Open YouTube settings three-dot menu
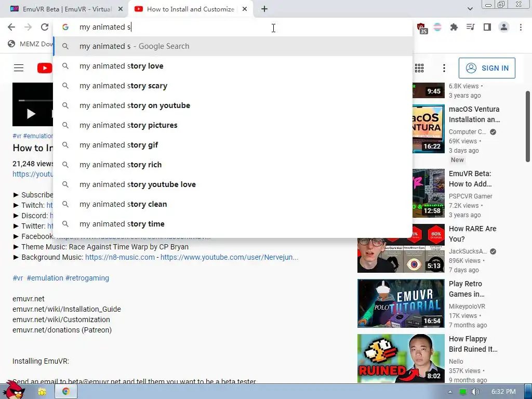532x399 pixels. [x=444, y=68]
